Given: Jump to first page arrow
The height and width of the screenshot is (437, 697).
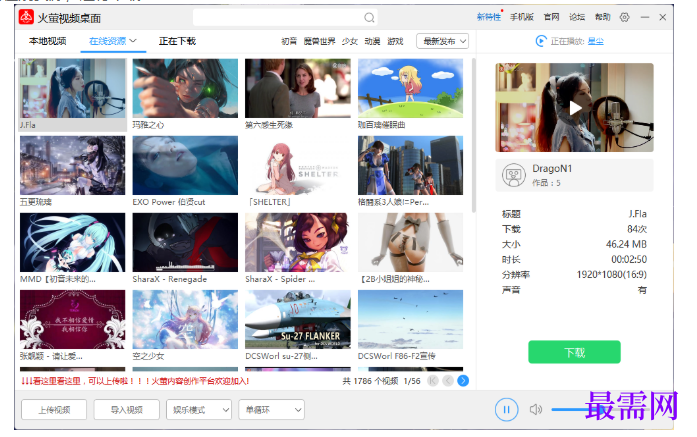Looking at the screenshot, I should point(433,381).
